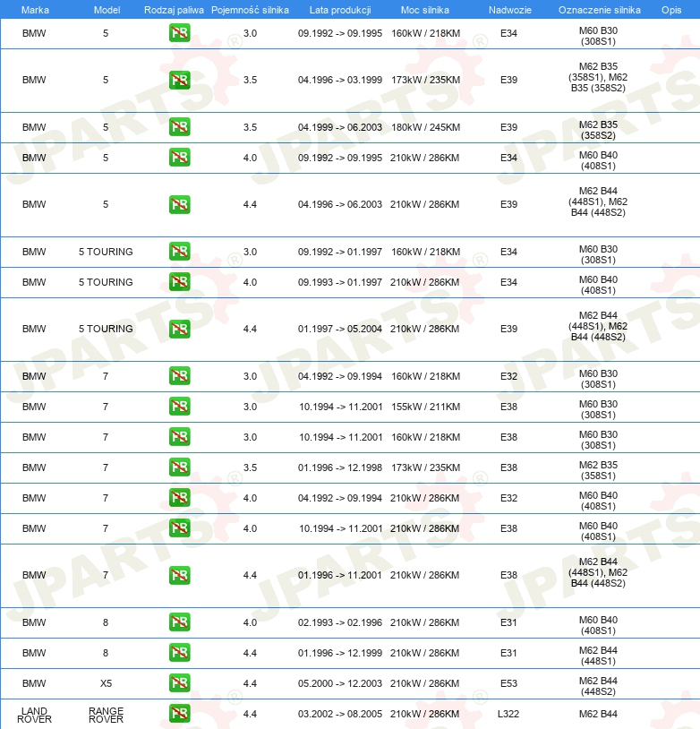Select fuel icon in the 180kW / 245KM row
The height and width of the screenshot is (729, 700).
[179, 127]
